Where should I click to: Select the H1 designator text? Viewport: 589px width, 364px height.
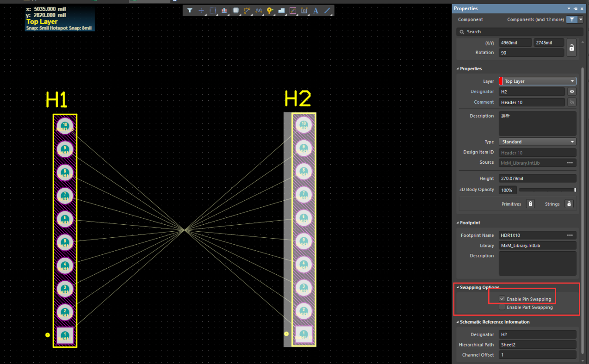56,100
